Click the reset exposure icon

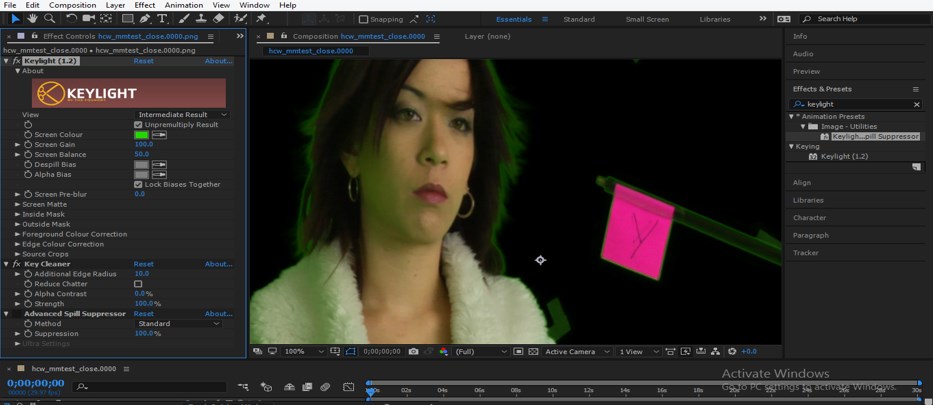tap(732, 351)
